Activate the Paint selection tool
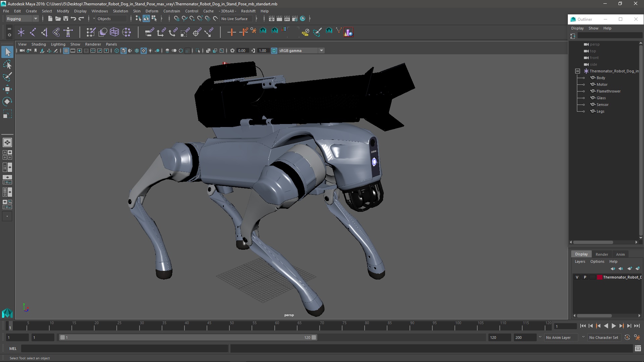Viewport: 644px width, 362px height. 7,77
